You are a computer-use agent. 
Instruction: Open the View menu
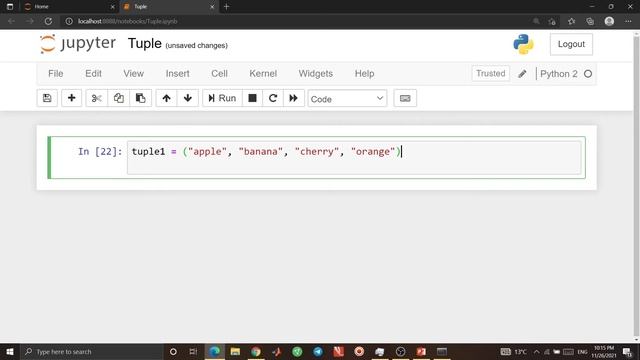coord(133,74)
